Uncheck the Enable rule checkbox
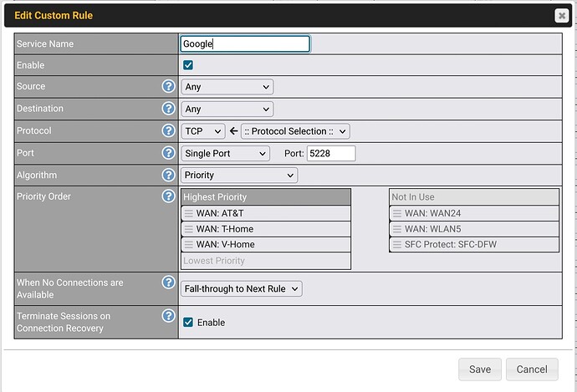 [x=188, y=65]
